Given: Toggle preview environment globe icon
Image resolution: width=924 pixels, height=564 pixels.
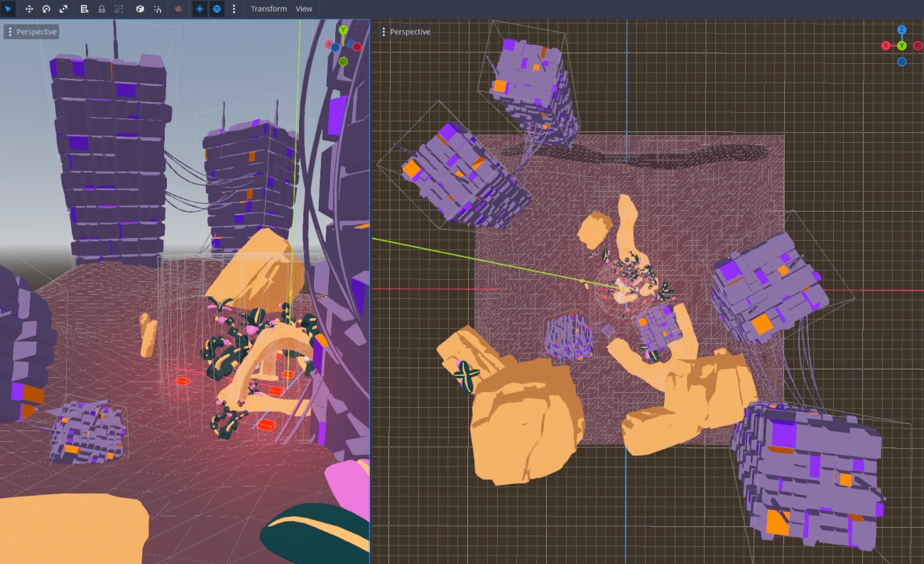Looking at the screenshot, I should tap(217, 9).
